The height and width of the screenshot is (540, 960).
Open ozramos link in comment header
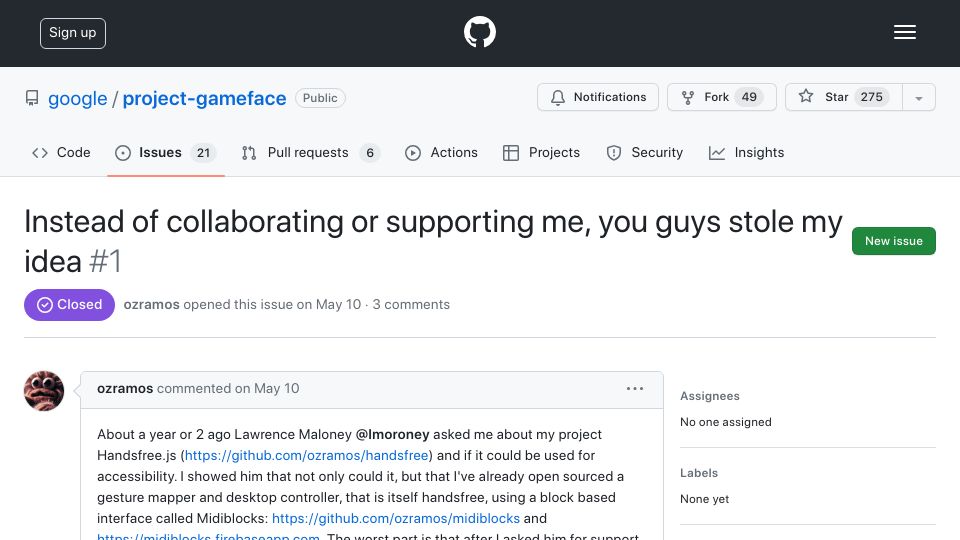click(x=125, y=388)
